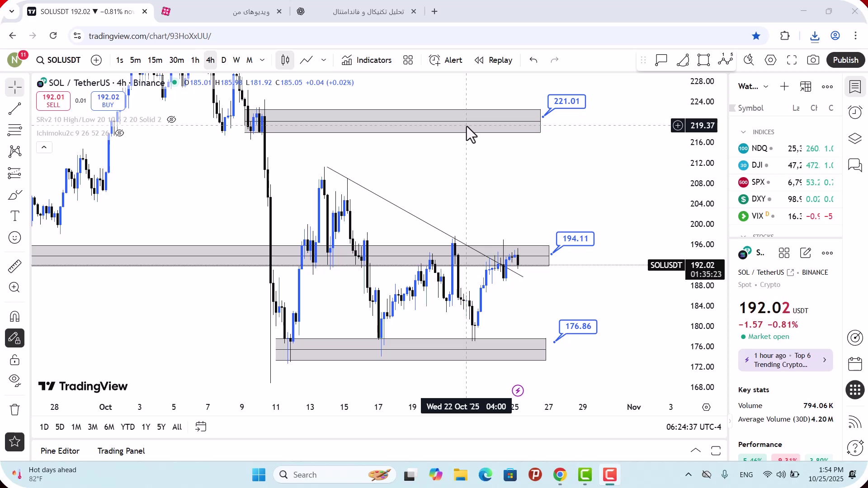Open the emoji icons tool
Screen dimensions: 868x488
pos(14,238)
